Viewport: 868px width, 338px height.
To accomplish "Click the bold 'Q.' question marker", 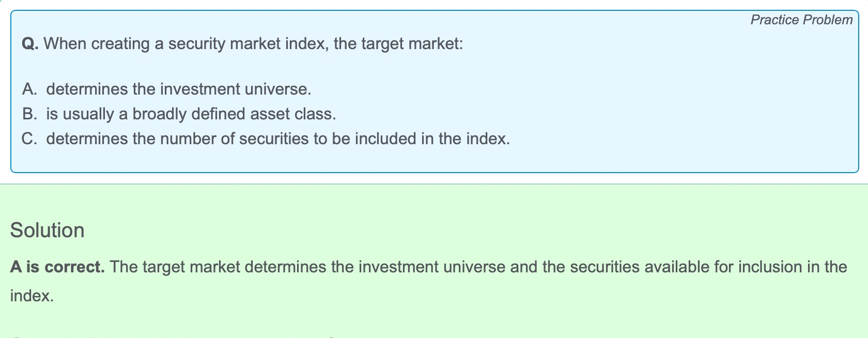I will (30, 44).
